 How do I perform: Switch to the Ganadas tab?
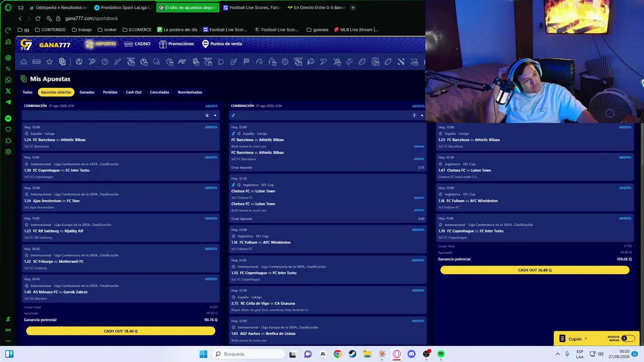point(87,92)
